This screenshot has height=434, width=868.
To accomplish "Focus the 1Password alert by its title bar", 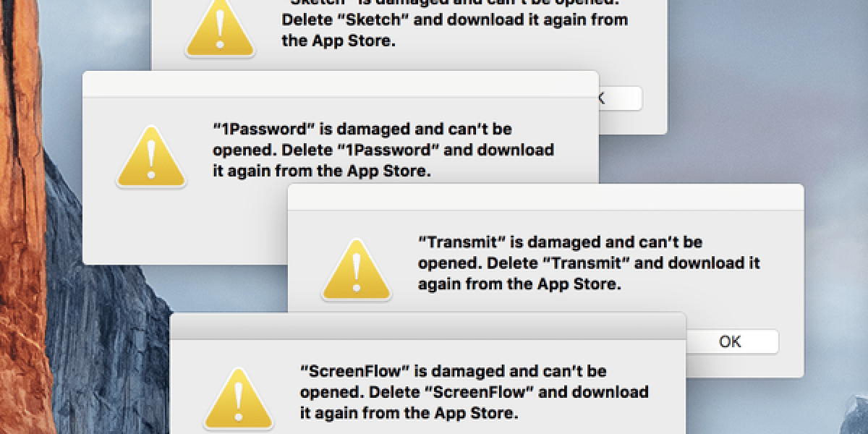I will pyautogui.click(x=340, y=83).
